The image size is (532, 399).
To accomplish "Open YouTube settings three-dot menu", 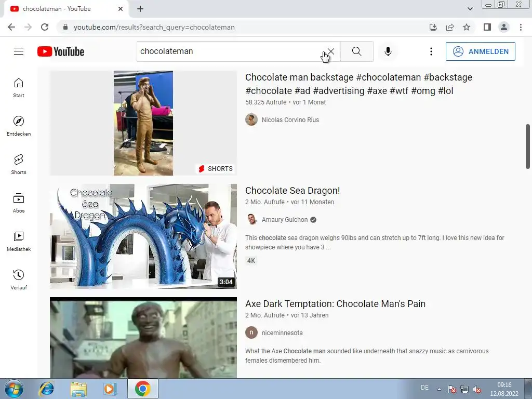I will tap(431, 51).
